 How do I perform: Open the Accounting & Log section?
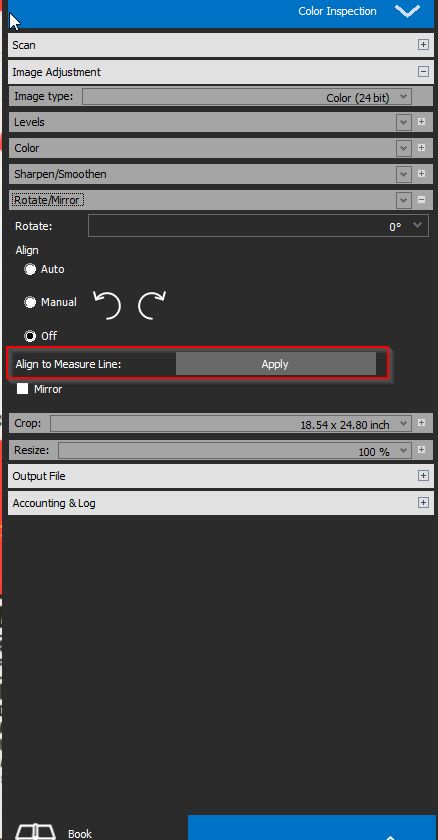coord(221,503)
